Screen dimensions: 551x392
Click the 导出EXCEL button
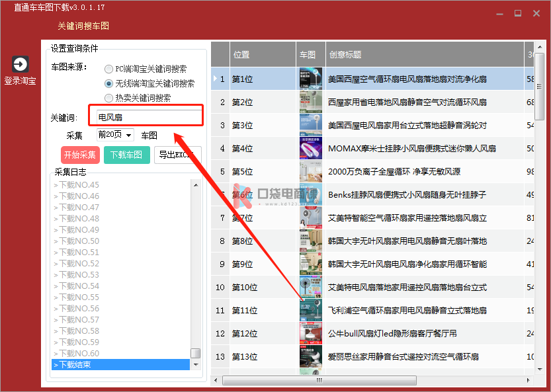pos(177,155)
